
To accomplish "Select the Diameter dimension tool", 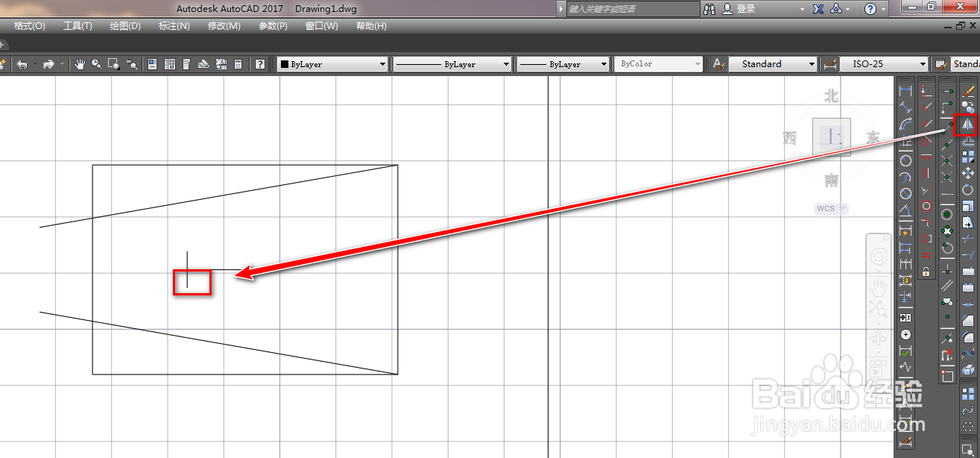I will 905,195.
